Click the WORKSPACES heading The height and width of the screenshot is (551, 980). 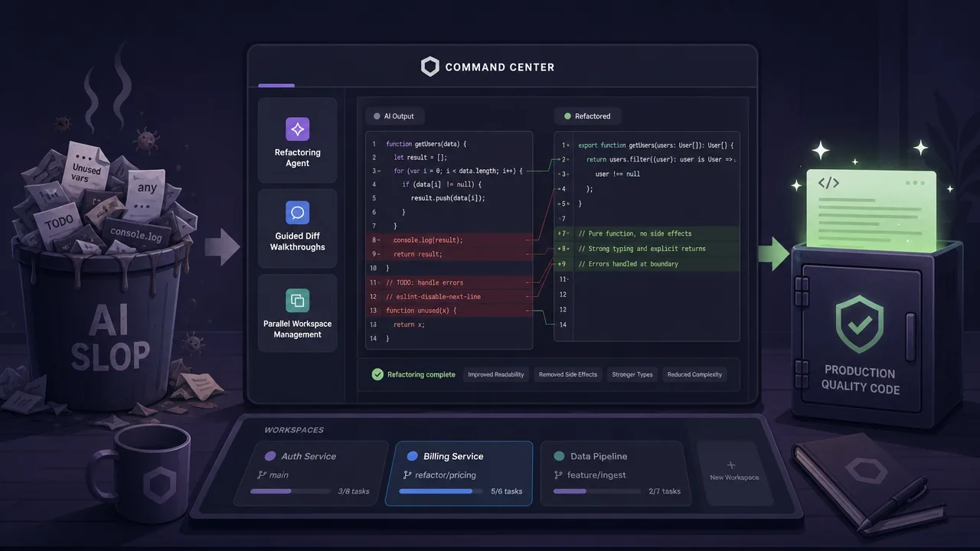pyautogui.click(x=293, y=430)
